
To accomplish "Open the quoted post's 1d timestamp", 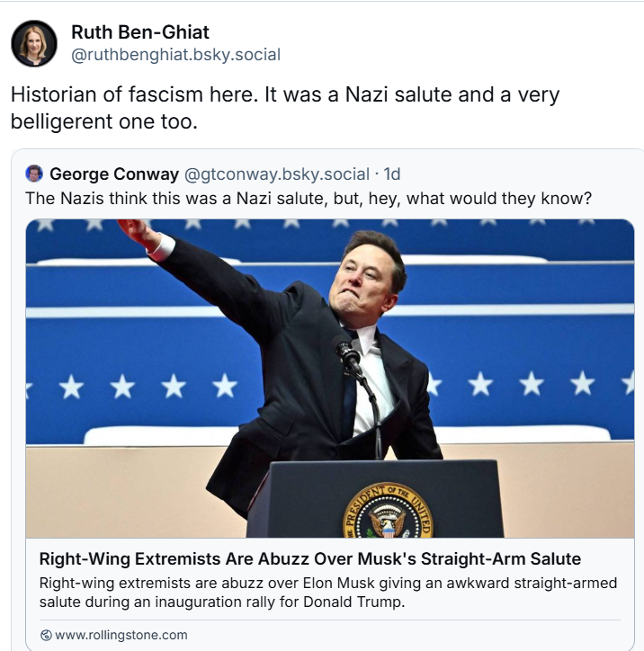I will point(392,174).
